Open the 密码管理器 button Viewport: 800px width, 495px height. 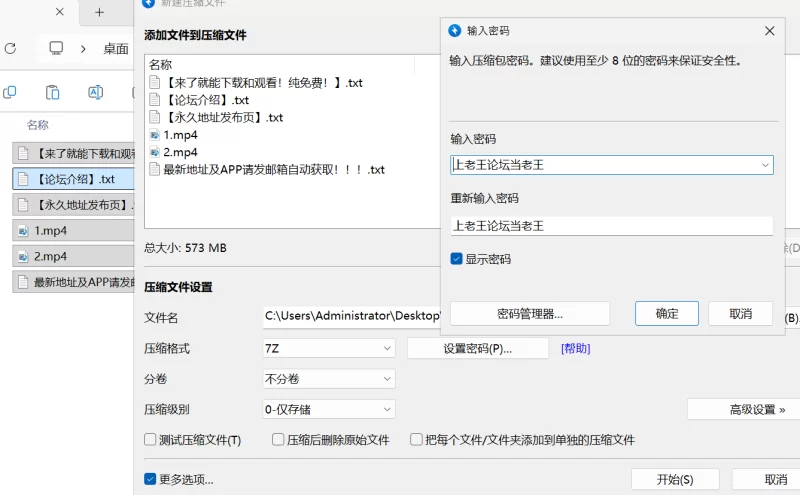click(x=530, y=314)
